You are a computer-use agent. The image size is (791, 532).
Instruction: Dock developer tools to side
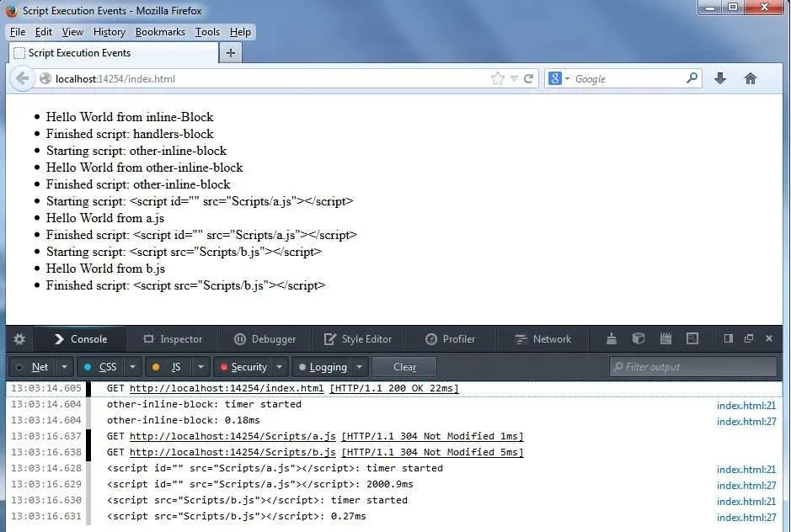click(728, 338)
